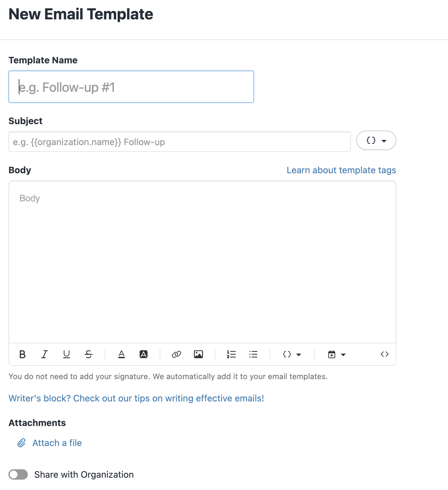Apply italic formatting
448x490 pixels.
pyautogui.click(x=44, y=354)
